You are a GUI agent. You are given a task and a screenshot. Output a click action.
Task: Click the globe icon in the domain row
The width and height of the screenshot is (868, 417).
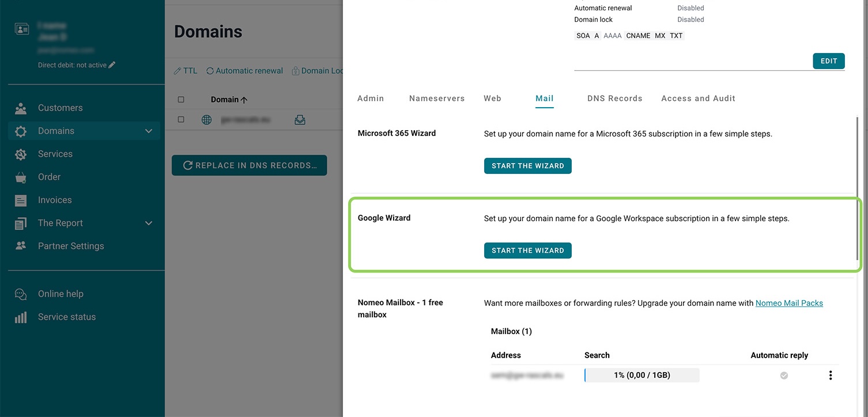[x=207, y=120]
